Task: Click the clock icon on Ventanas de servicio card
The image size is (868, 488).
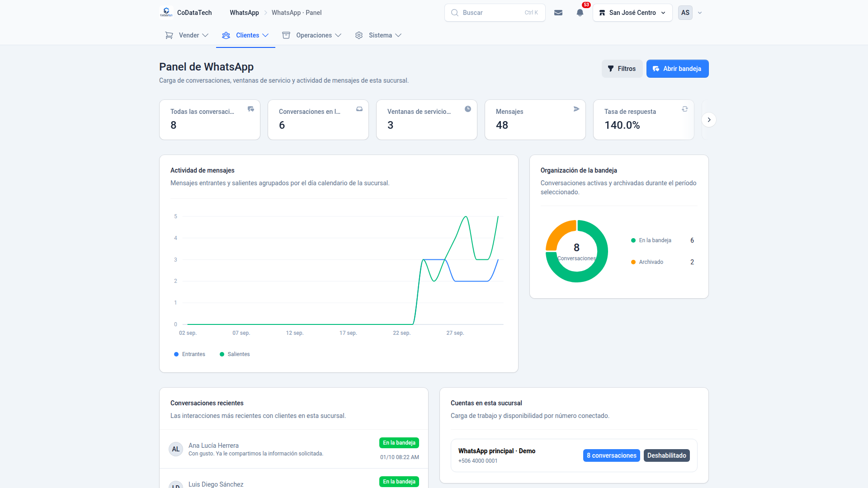Action: click(x=468, y=109)
